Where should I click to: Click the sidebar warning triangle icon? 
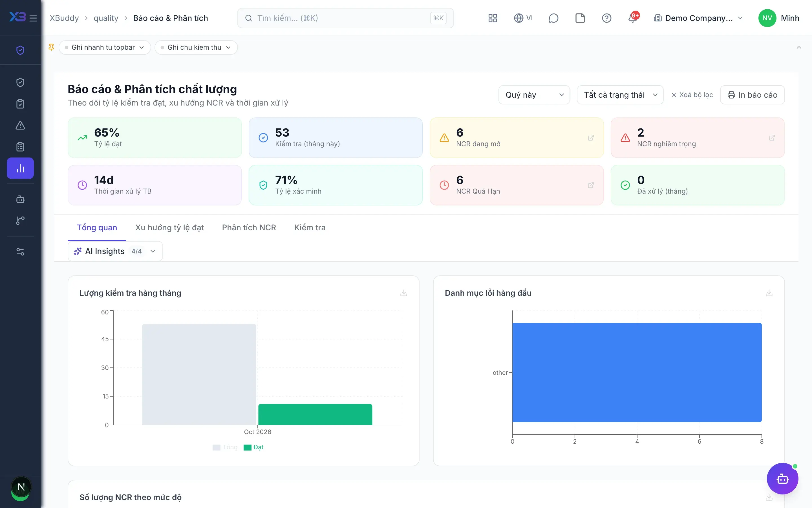coord(20,125)
